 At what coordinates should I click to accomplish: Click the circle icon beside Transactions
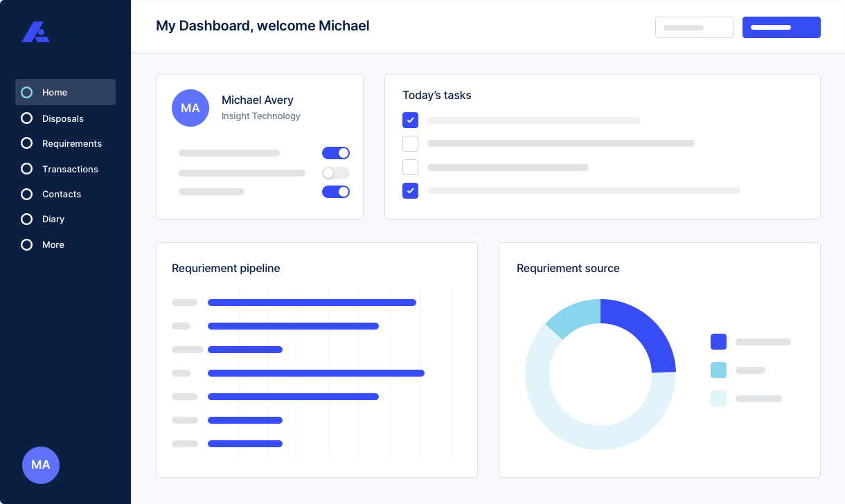27,169
